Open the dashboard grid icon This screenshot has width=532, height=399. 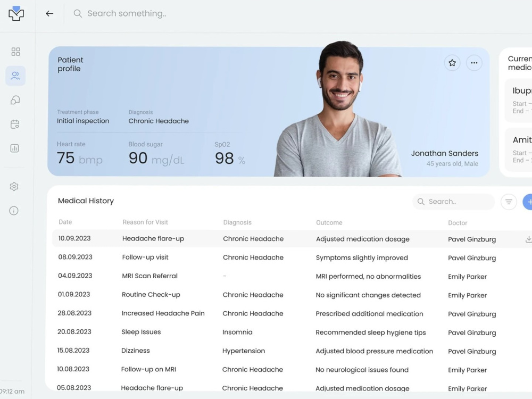[x=15, y=52]
